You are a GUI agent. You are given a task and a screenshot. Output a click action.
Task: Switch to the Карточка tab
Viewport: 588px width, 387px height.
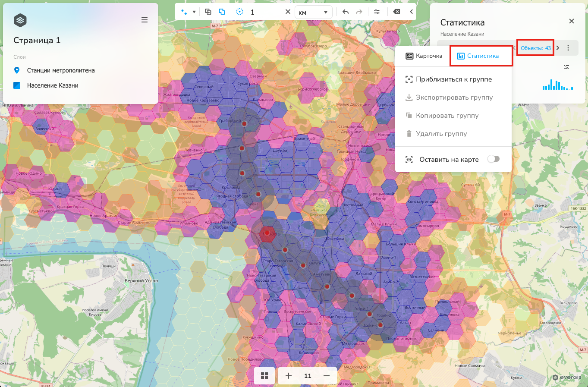tap(424, 56)
